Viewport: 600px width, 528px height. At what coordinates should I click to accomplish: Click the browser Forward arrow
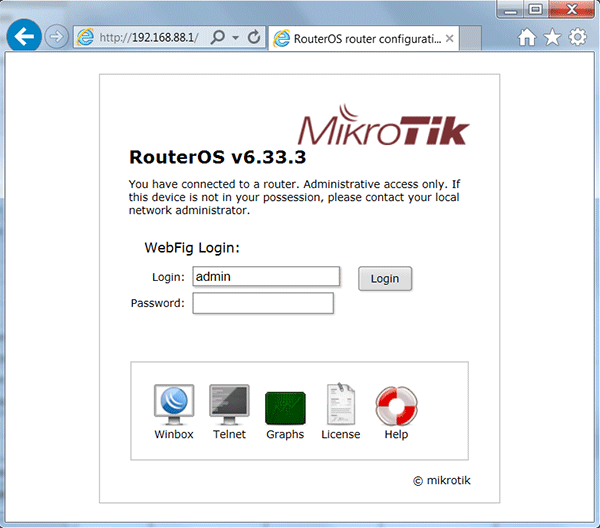tap(57, 37)
